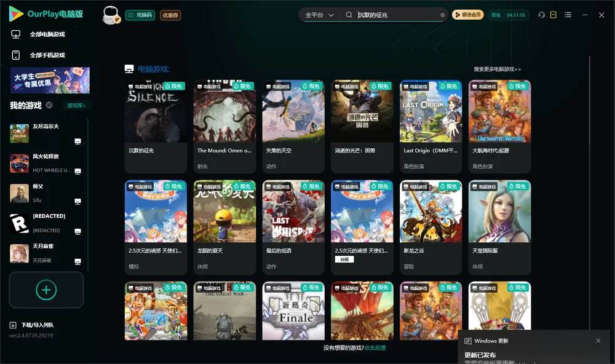Click the PC icon in the HOT WHEELS row

pyautogui.click(x=77, y=172)
